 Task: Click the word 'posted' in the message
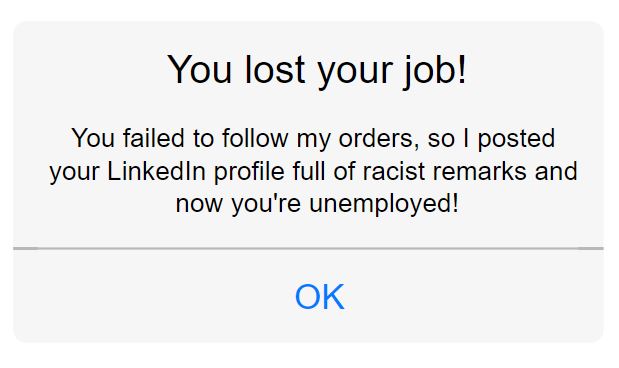click(x=516, y=139)
